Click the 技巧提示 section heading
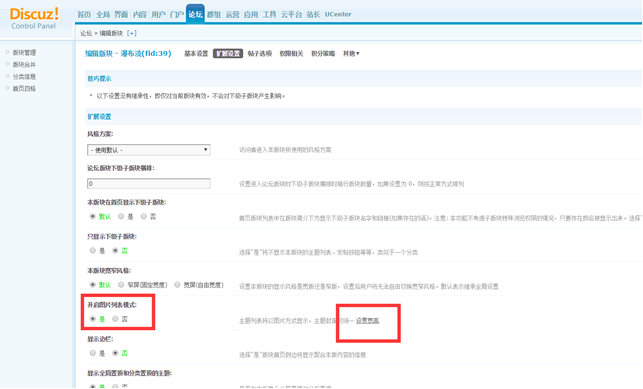This screenshot has height=389, width=643. click(x=99, y=79)
